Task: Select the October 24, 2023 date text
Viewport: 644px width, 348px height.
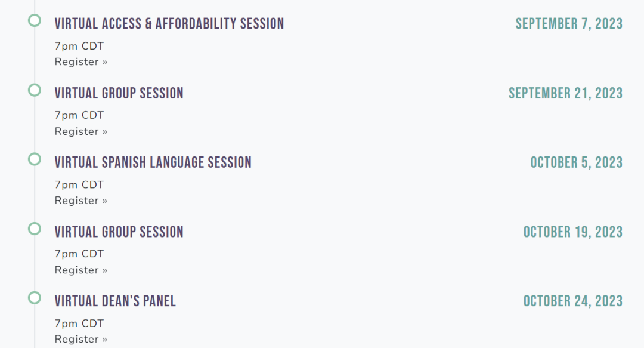Action: click(573, 301)
